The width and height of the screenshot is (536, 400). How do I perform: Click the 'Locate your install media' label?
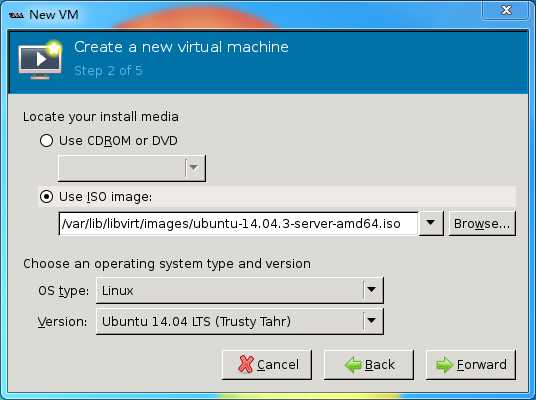pos(101,117)
